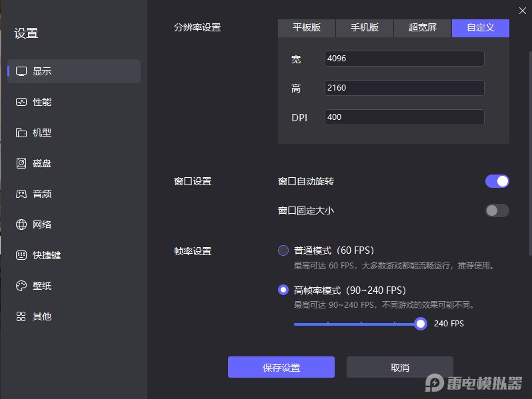The image size is (532, 399).
Task: Switch to the 超宽屏 resolution tab
Action: (423, 28)
